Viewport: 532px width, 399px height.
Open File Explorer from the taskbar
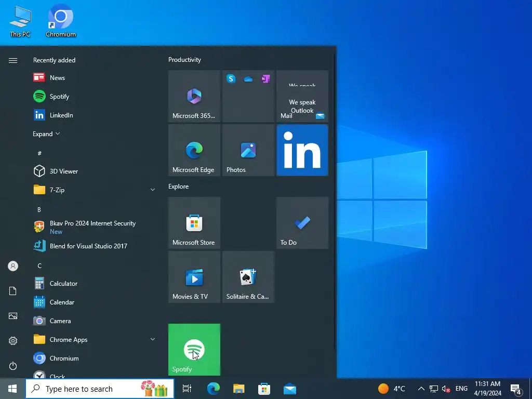point(238,389)
